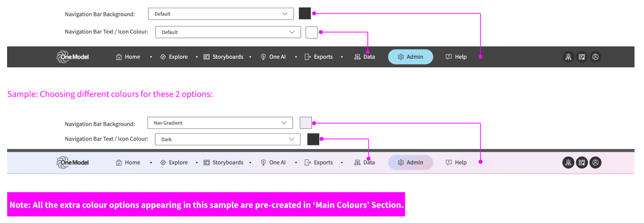Click the white swatch beside Default text colour dropdown
The height and width of the screenshot is (223, 644).
312,32
